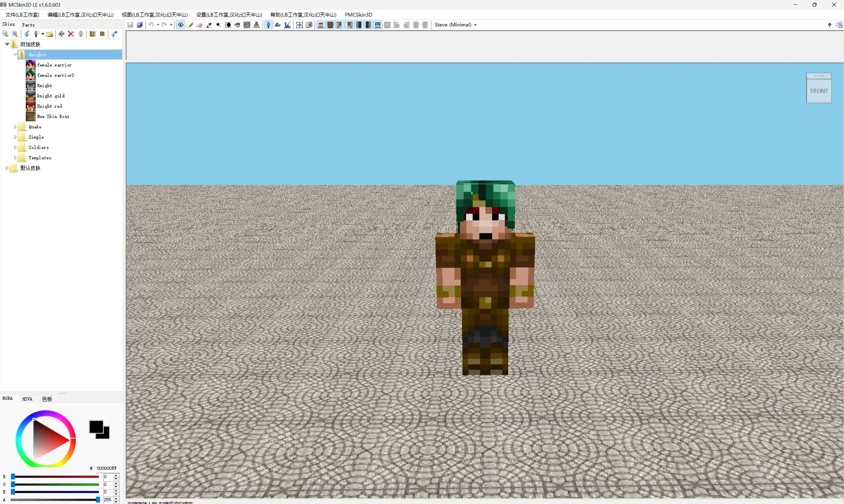Open the undo history dropdown arrow
This screenshot has width=844, height=504.
click(x=158, y=25)
